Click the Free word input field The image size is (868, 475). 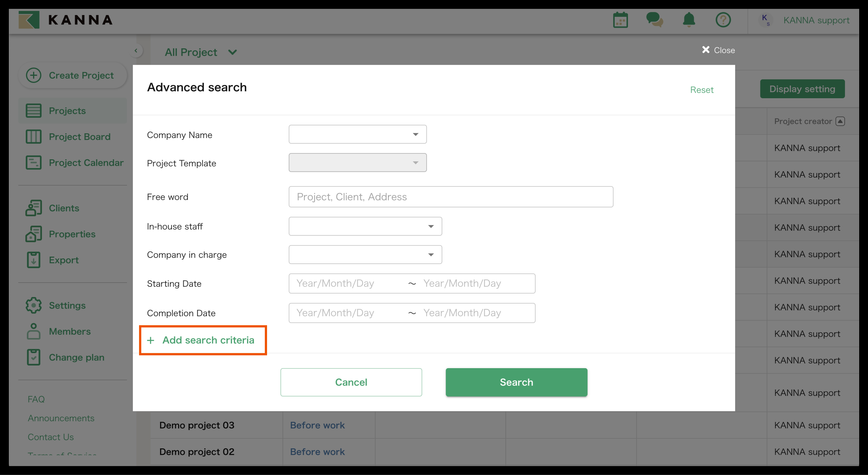coord(451,197)
